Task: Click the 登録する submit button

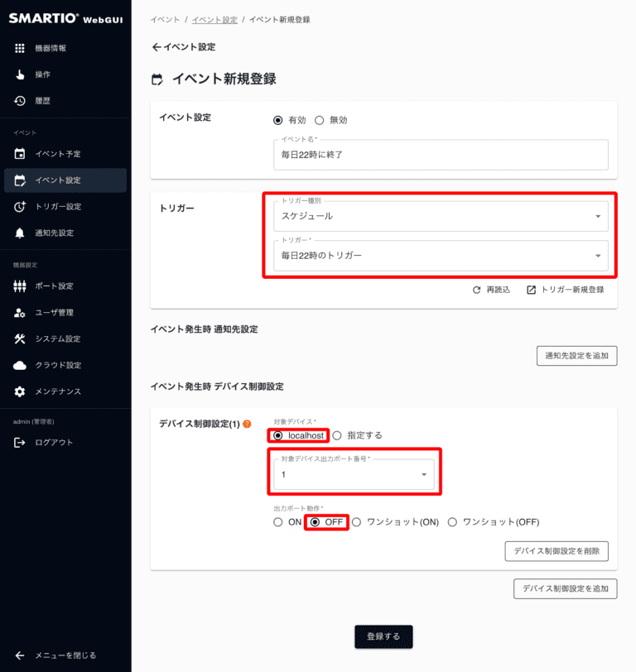Action: pos(383,637)
